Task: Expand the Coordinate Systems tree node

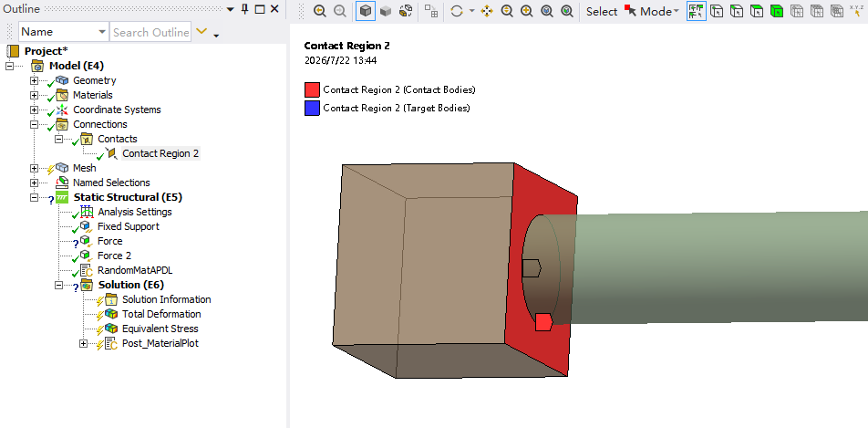Action: point(35,110)
